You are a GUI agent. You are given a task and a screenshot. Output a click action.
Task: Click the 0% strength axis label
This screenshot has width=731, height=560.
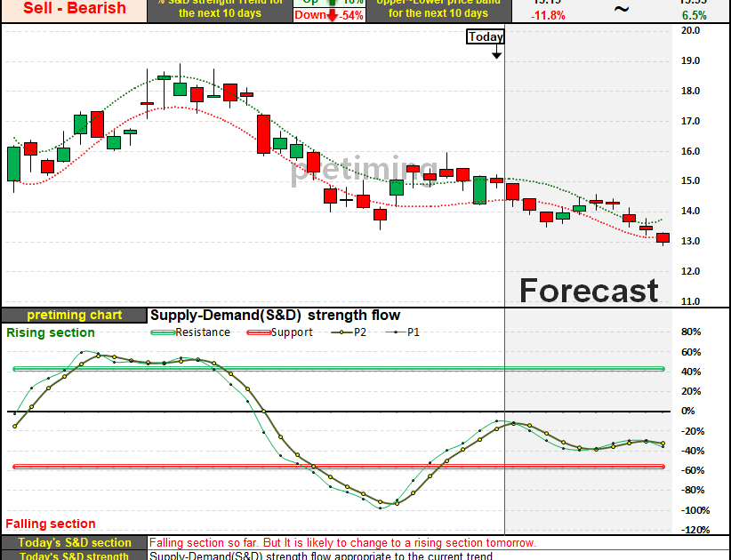688,412
